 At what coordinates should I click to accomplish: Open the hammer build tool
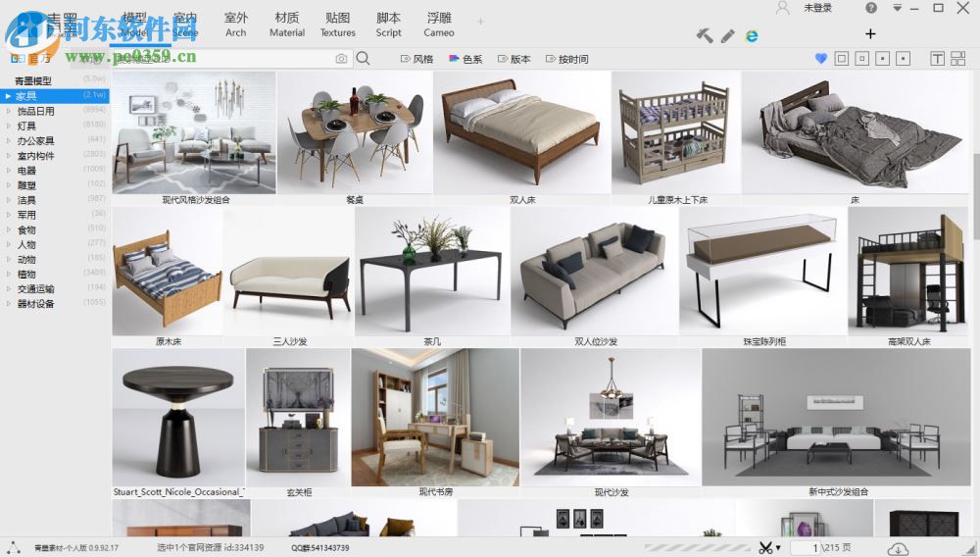(705, 35)
